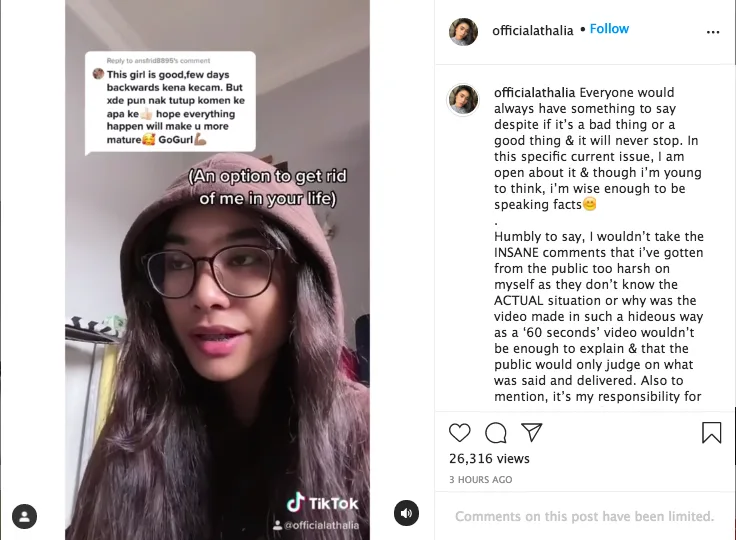Open comments via the speech bubble icon
Viewport: 736px width, 540px height.
pos(496,432)
